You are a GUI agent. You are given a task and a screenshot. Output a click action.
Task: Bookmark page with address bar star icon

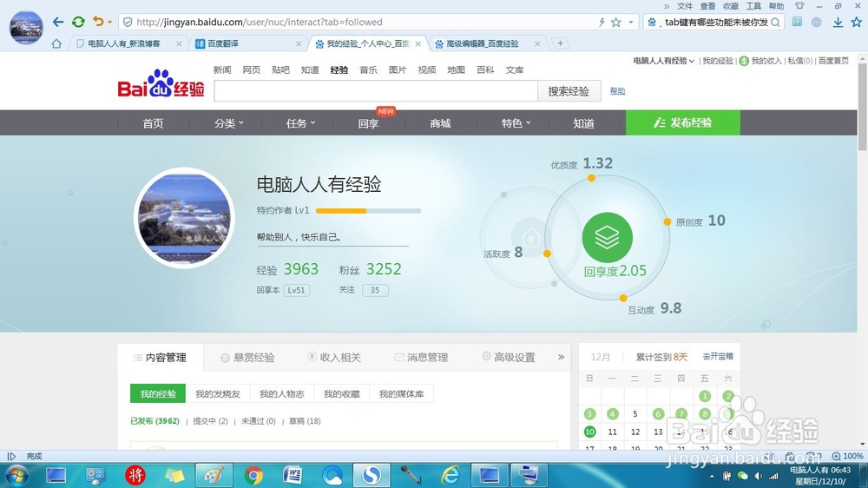point(616,23)
